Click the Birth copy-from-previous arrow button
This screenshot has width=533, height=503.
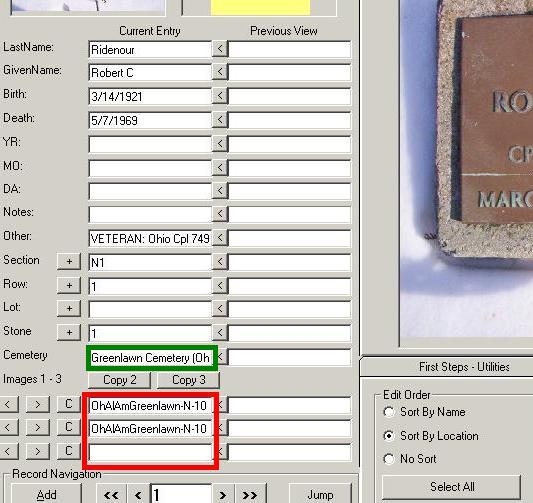[220, 96]
